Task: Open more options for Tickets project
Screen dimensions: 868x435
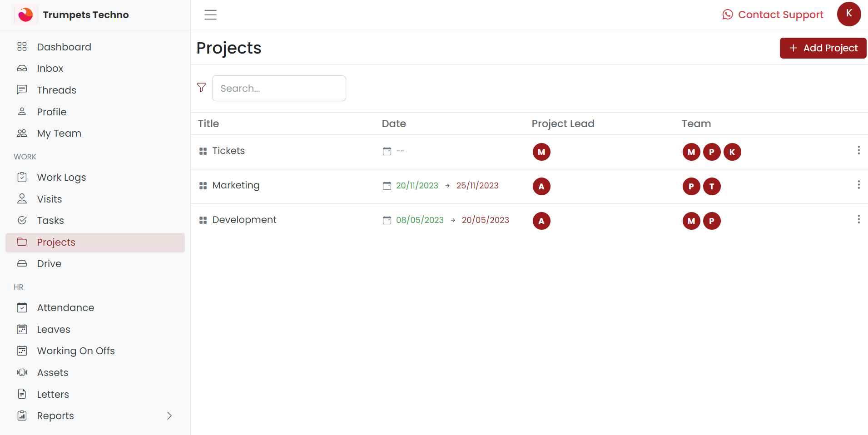Action: coord(858,150)
